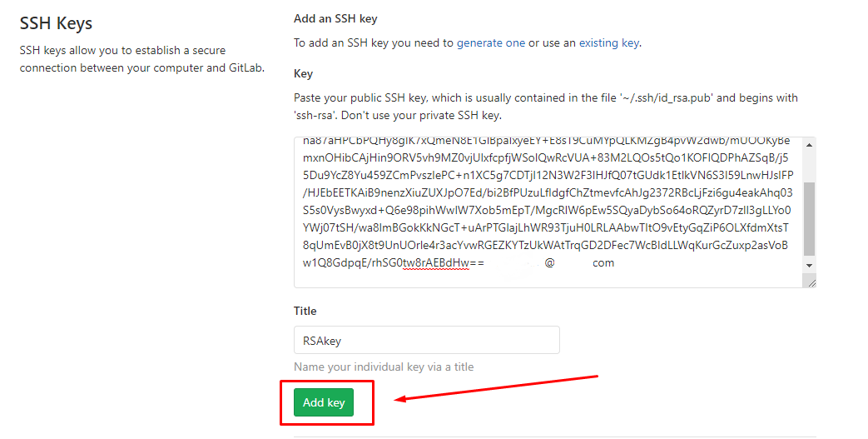Screen dimensions: 868x439
Task: Click the "Key" field label
Action: 303,73
